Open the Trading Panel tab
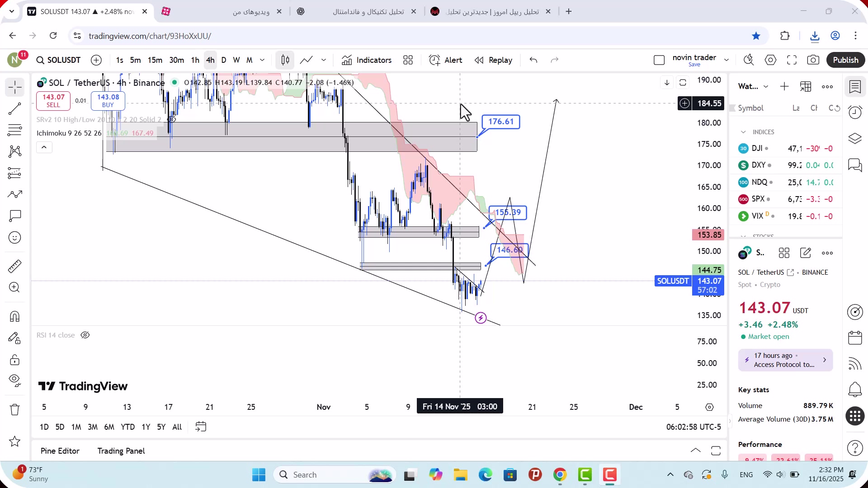Screen dimensions: 868x488 point(121,451)
